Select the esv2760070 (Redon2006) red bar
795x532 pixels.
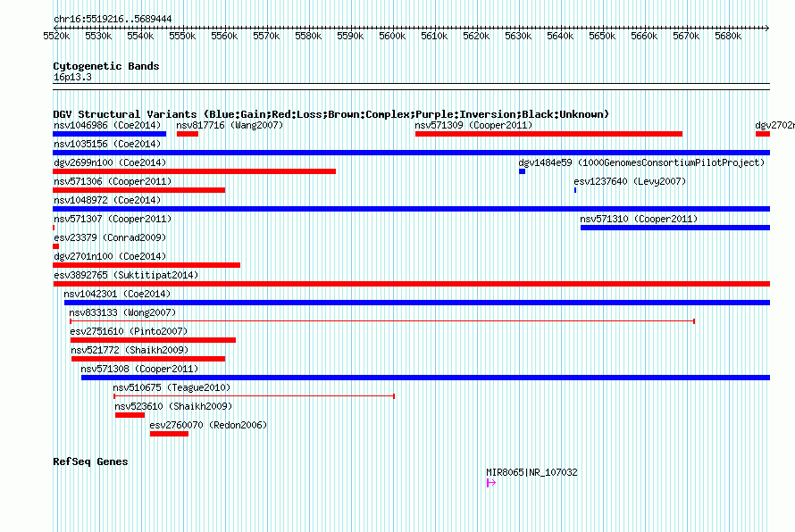point(169,434)
